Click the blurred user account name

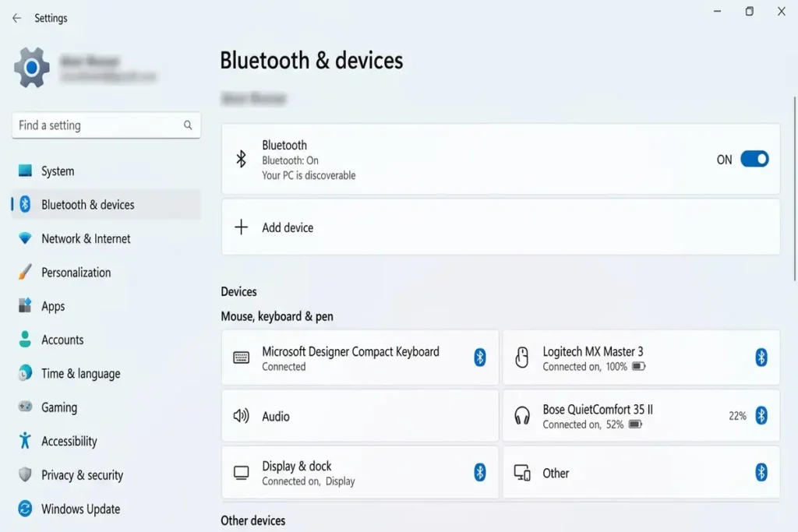pyautogui.click(x=90, y=61)
